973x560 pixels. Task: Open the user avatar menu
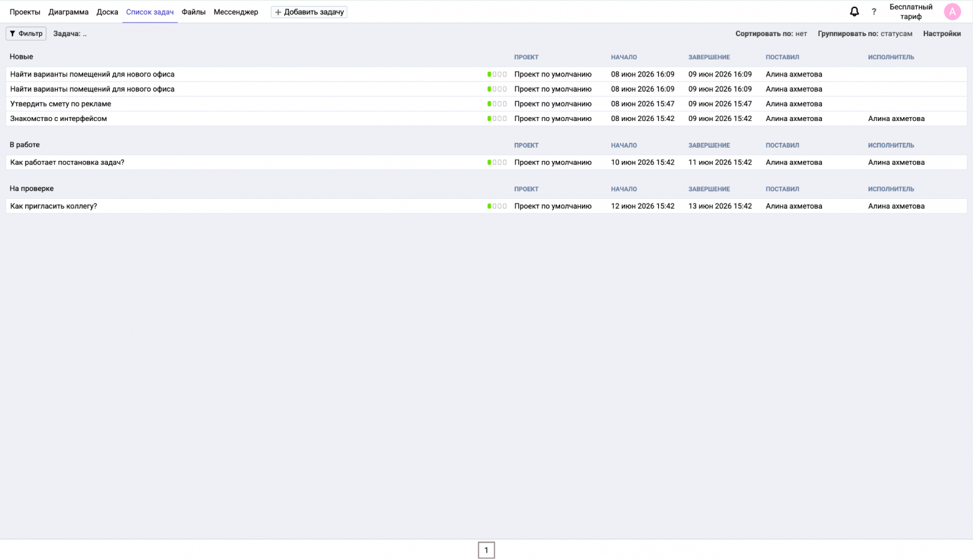coord(952,11)
